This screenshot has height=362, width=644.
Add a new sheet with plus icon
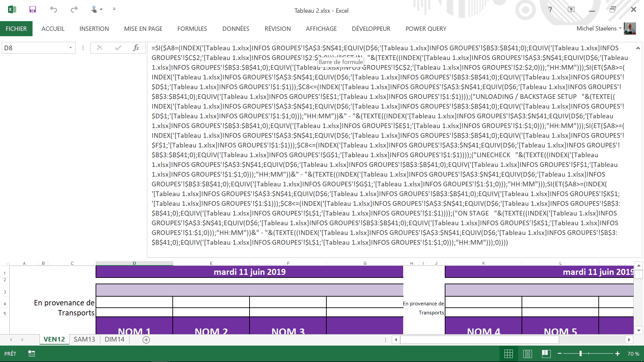point(146,340)
